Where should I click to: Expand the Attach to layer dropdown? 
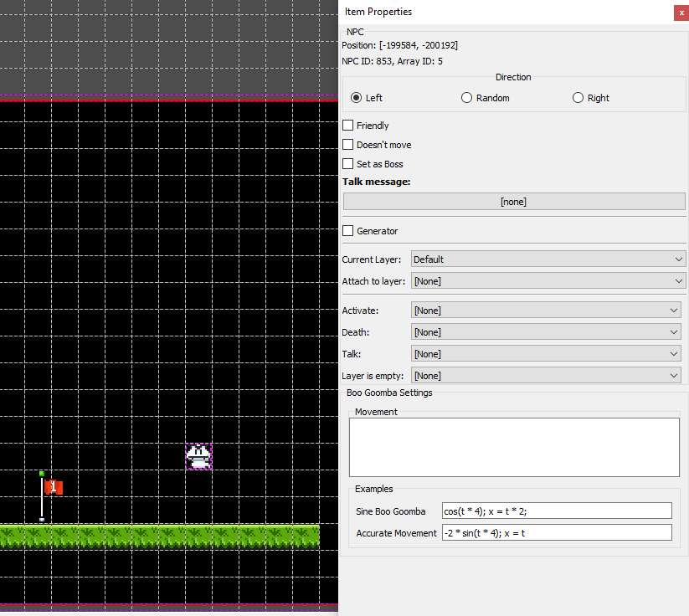tap(548, 280)
